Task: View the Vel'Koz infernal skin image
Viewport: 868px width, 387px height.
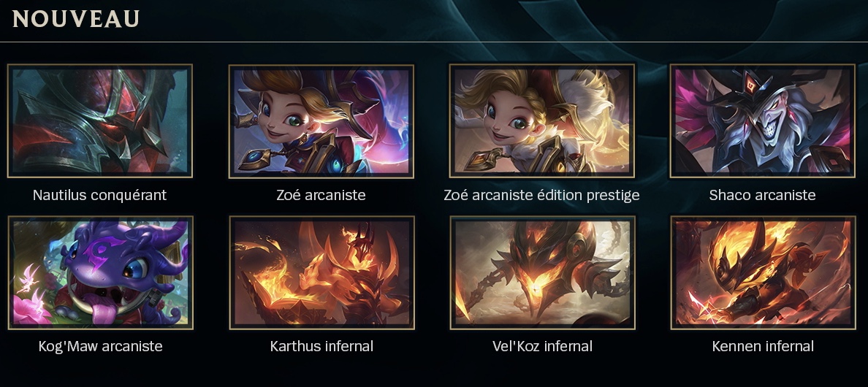Action: 542,272
